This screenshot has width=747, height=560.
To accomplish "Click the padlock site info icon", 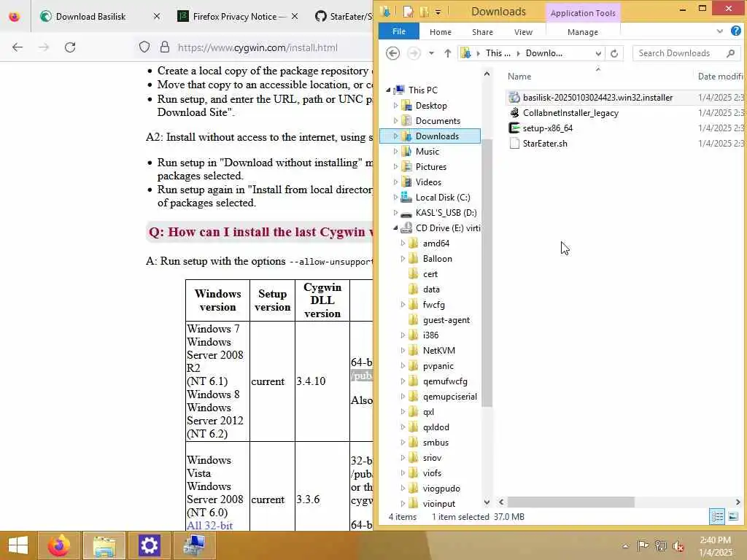I will [165, 47].
